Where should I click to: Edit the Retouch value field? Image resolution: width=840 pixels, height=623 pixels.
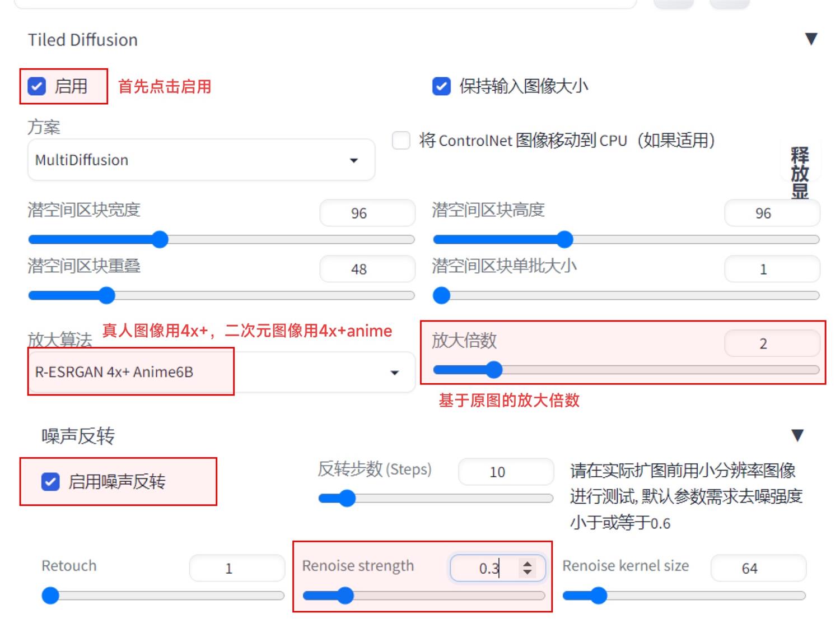point(237,569)
